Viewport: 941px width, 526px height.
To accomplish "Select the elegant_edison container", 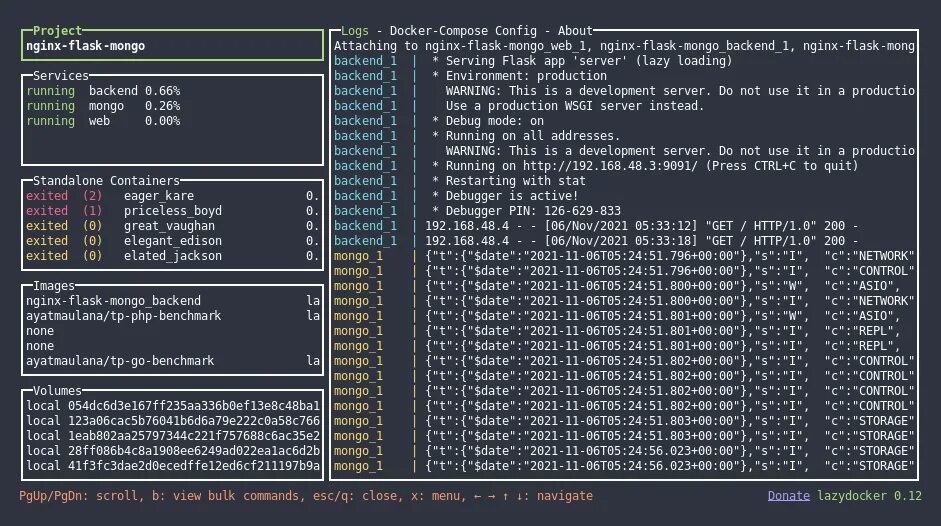I will 172,241.
